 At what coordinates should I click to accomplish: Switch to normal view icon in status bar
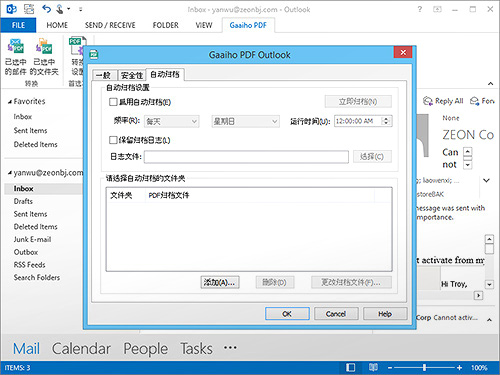(350, 367)
